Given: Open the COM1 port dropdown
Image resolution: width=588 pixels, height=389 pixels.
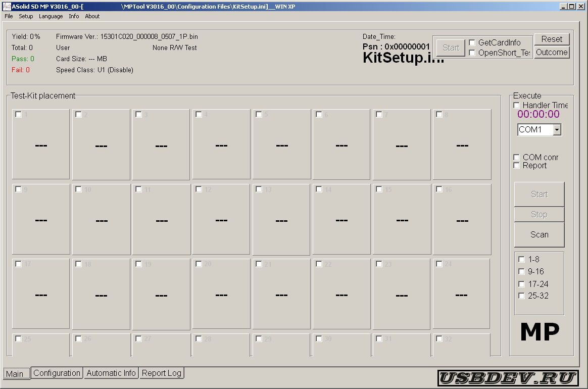Looking at the screenshot, I should (x=557, y=130).
